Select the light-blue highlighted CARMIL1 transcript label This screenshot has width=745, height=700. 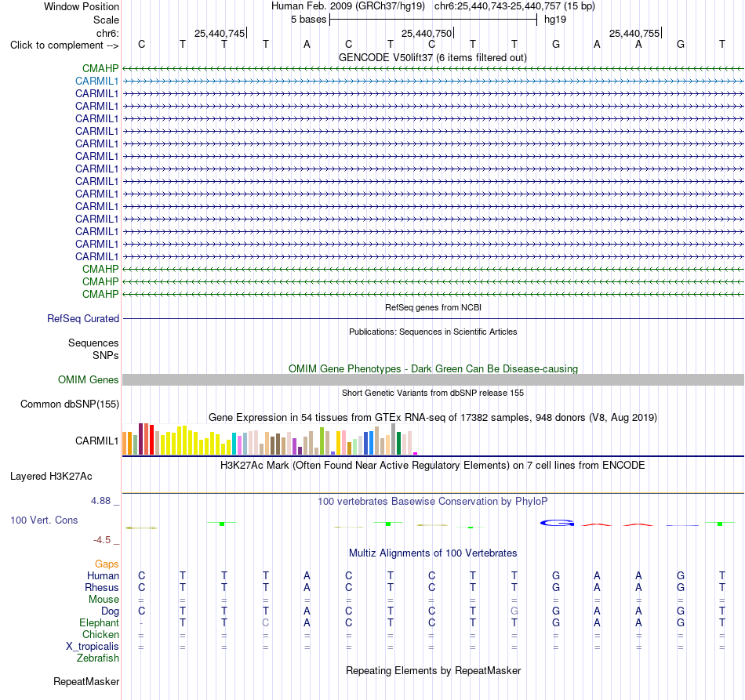[x=96, y=82]
